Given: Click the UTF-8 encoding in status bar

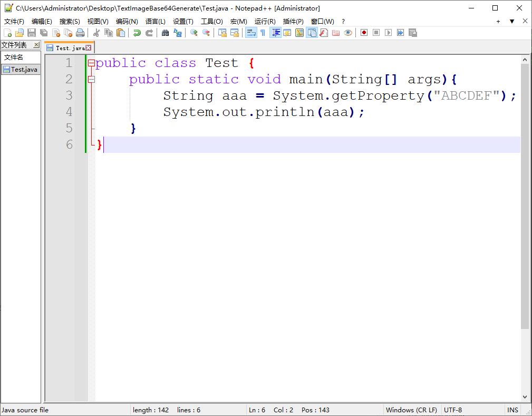Looking at the screenshot, I should 453,410.
